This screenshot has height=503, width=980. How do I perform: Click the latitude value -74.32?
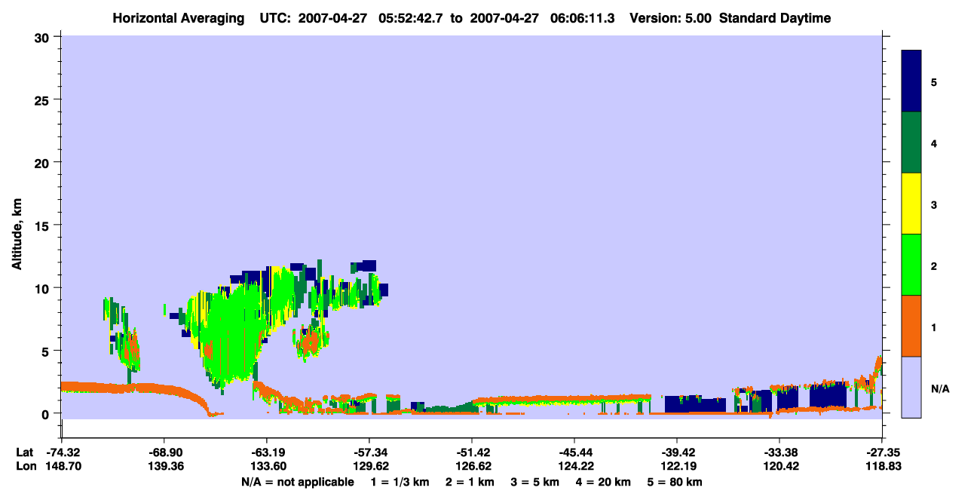point(62,452)
